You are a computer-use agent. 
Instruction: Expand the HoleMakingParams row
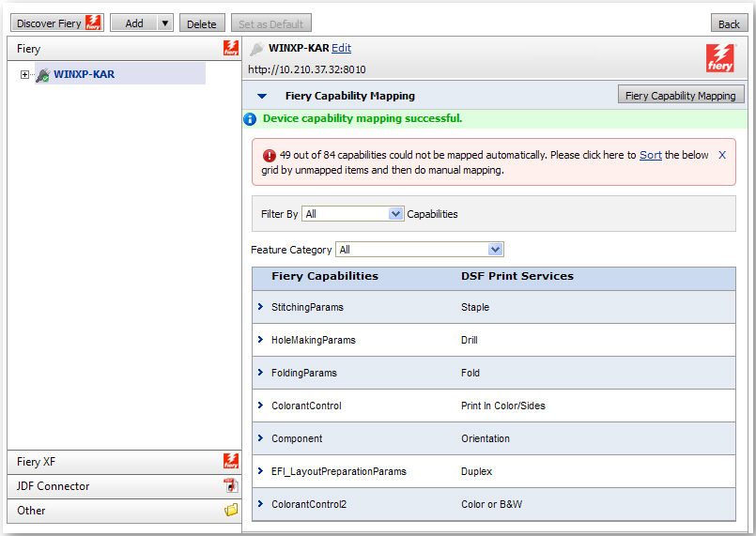pos(260,339)
